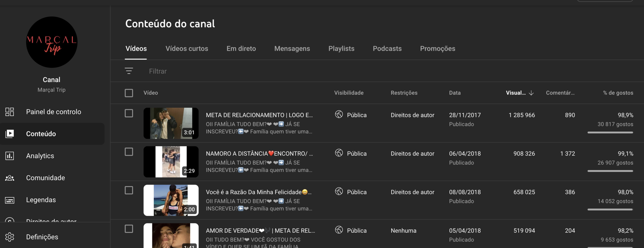
Task: Sort by the Visualizações column arrow
Action: pos(531,93)
